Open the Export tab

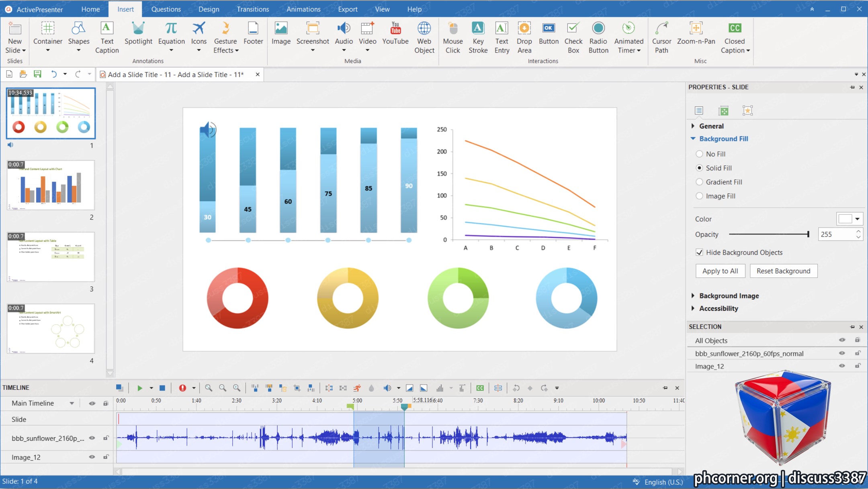tap(348, 9)
